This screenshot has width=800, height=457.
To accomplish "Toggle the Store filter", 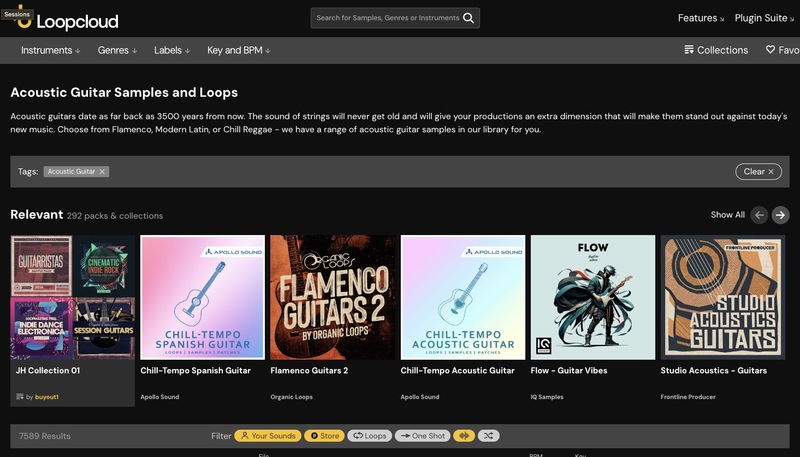I will (x=324, y=436).
